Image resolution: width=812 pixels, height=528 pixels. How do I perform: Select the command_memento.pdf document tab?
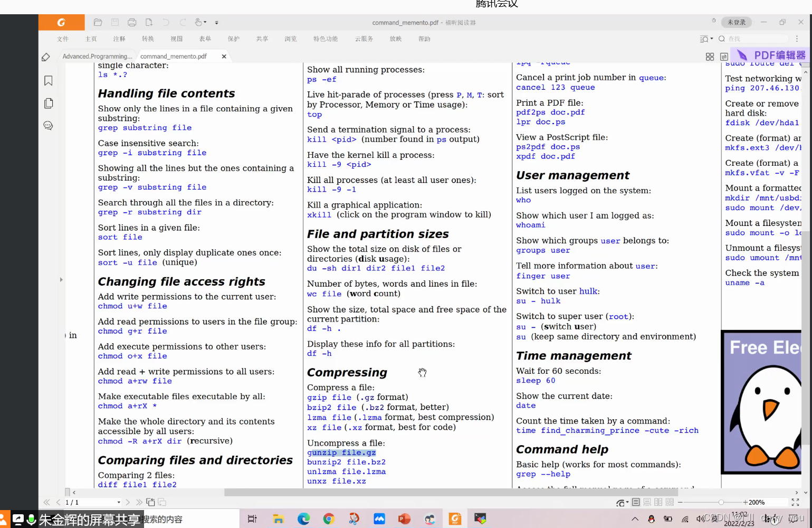[174, 56]
